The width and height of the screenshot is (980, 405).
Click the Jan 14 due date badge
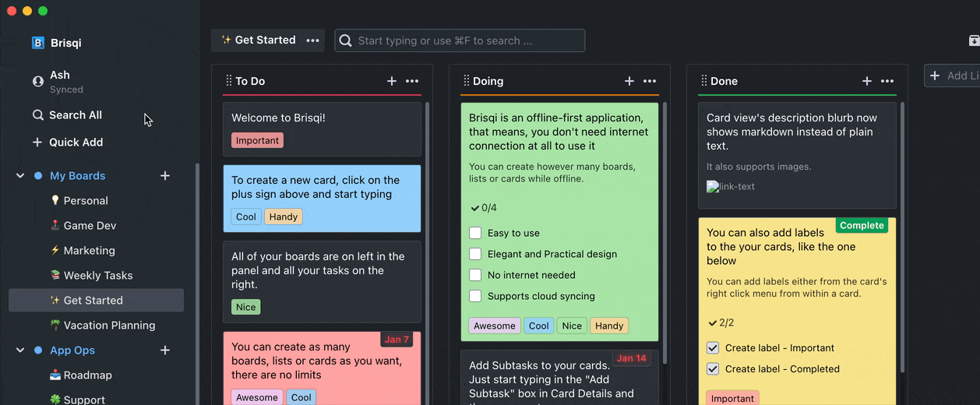[x=631, y=358]
